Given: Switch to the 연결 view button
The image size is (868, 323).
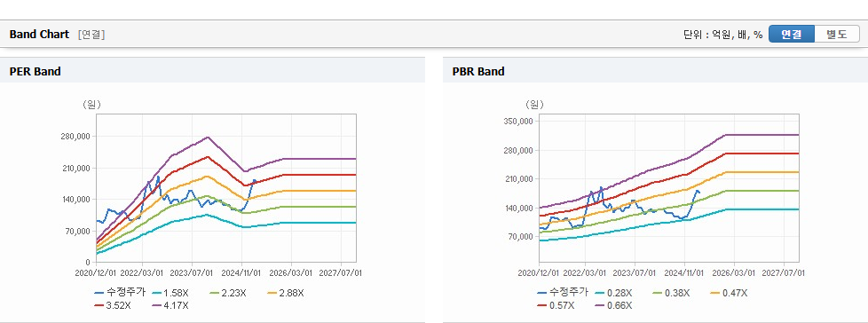Looking at the screenshot, I should point(792,35).
